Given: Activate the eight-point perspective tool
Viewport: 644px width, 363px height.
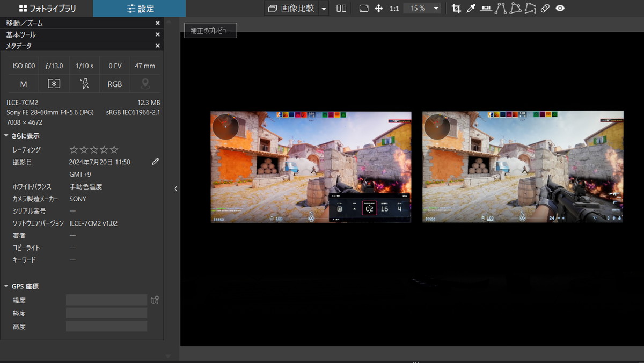Looking at the screenshot, I should point(531,9).
